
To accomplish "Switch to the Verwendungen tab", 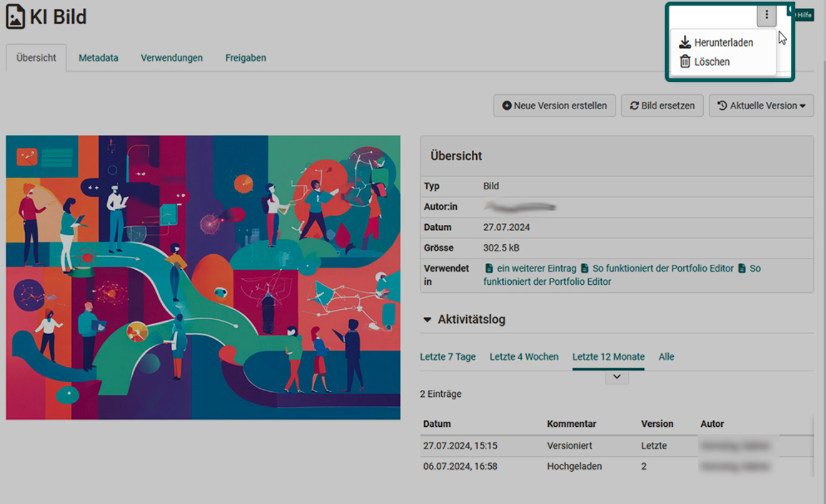I will point(171,57).
